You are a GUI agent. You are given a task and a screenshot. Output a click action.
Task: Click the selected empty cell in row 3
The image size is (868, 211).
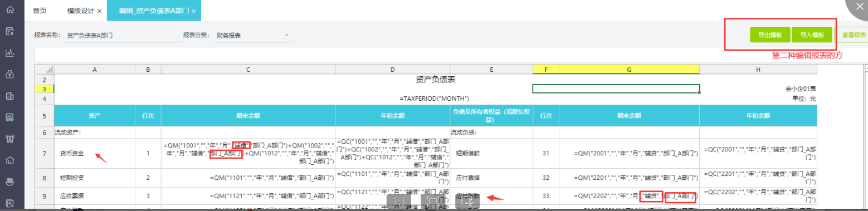pyautogui.click(x=616, y=89)
